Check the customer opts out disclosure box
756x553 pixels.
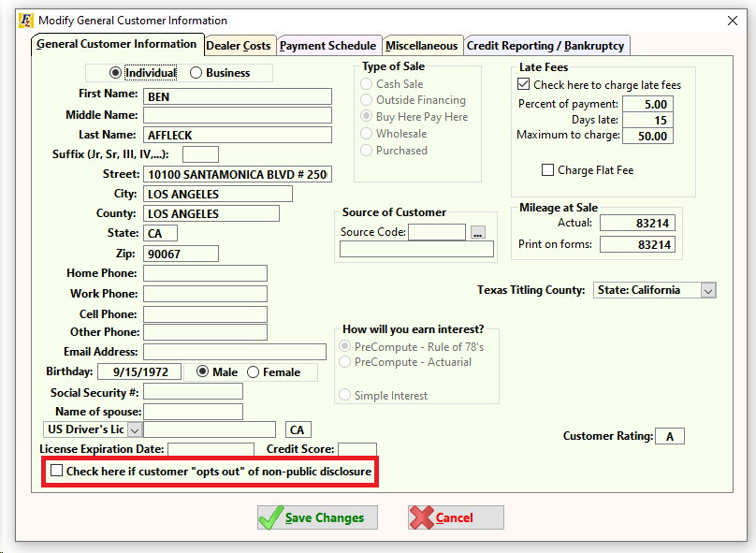[57, 472]
